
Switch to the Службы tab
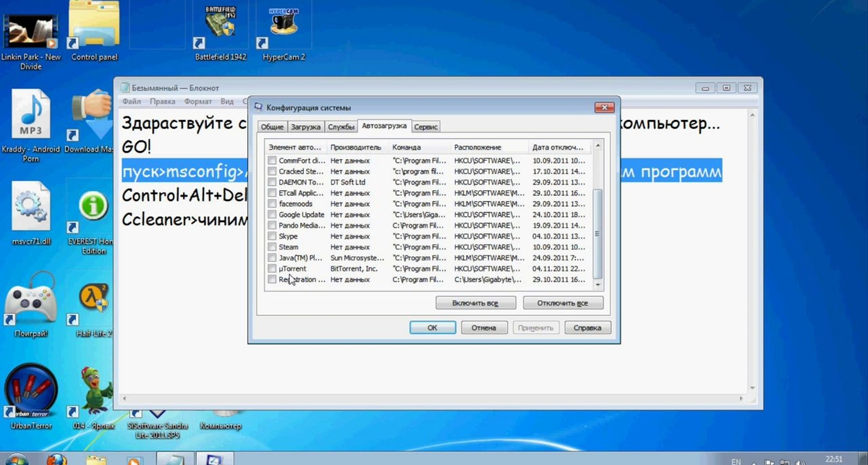click(341, 127)
